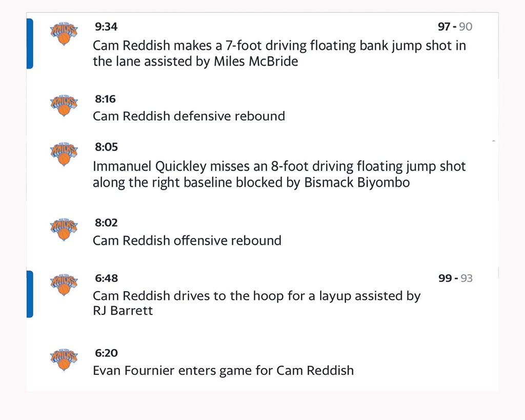The height and width of the screenshot is (420, 525).
Task: Click the blue scoring bar on the 9:34 play
Action: point(30,44)
